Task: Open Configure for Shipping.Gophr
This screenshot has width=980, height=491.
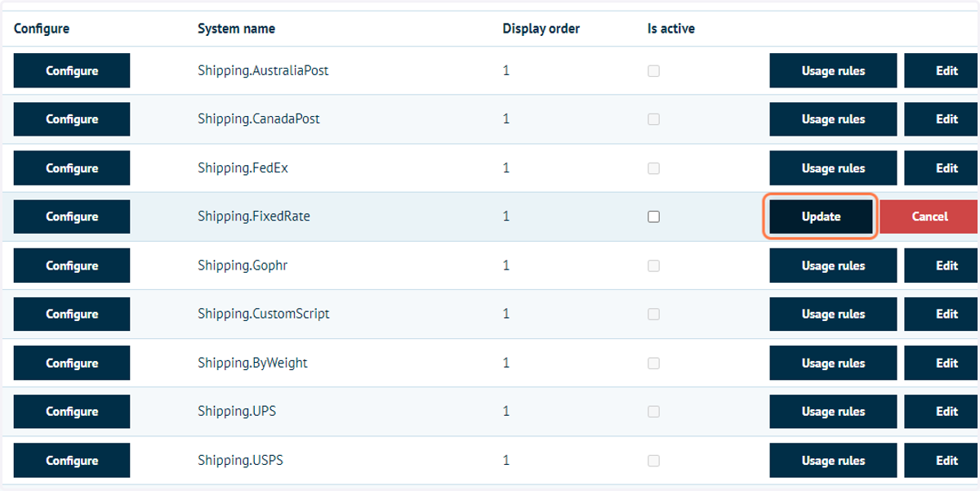Action: coord(72,266)
